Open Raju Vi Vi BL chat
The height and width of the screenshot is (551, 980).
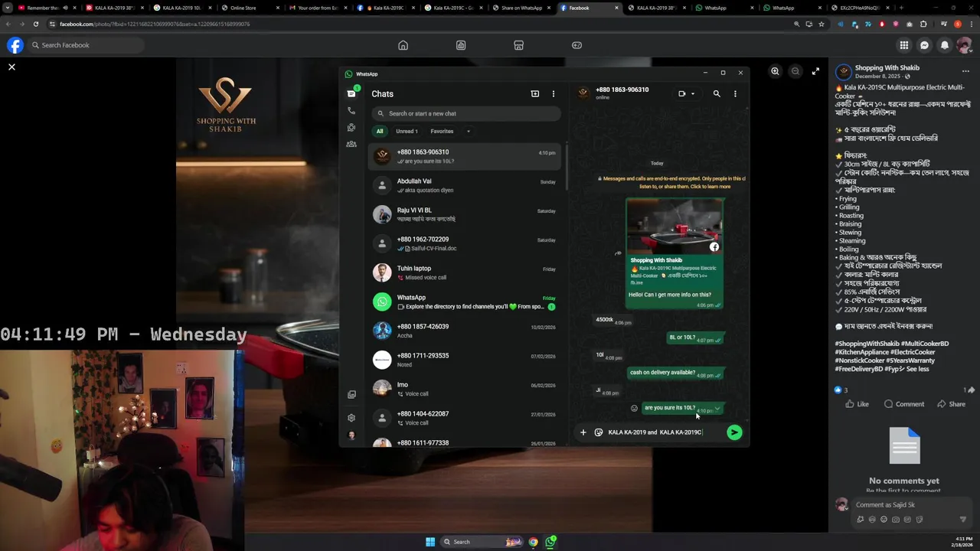(x=465, y=214)
